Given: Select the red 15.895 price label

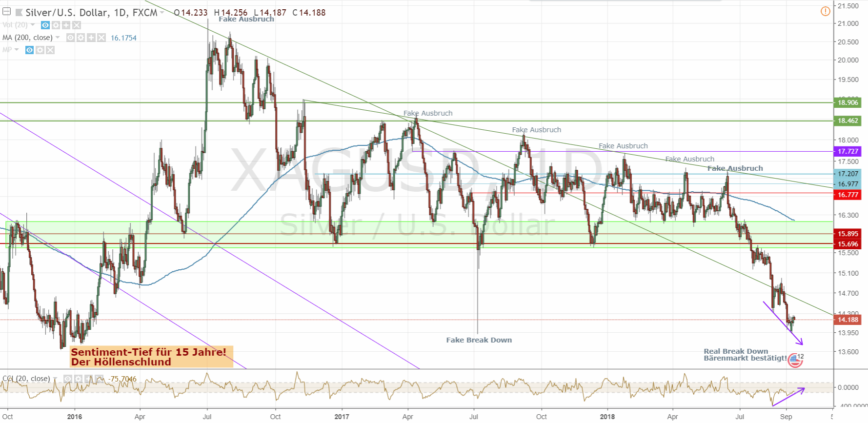Looking at the screenshot, I should click(848, 234).
